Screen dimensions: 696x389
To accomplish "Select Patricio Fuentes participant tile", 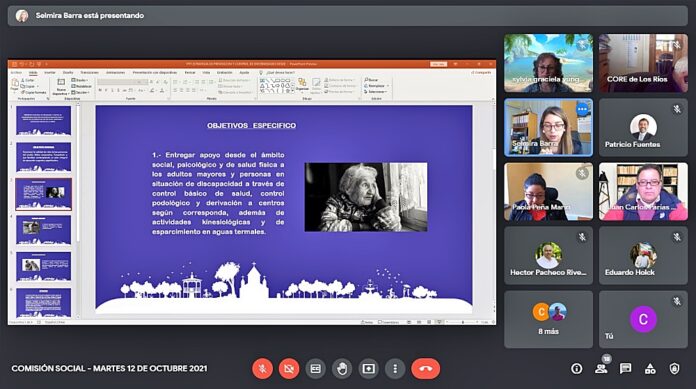I will pos(643,127).
